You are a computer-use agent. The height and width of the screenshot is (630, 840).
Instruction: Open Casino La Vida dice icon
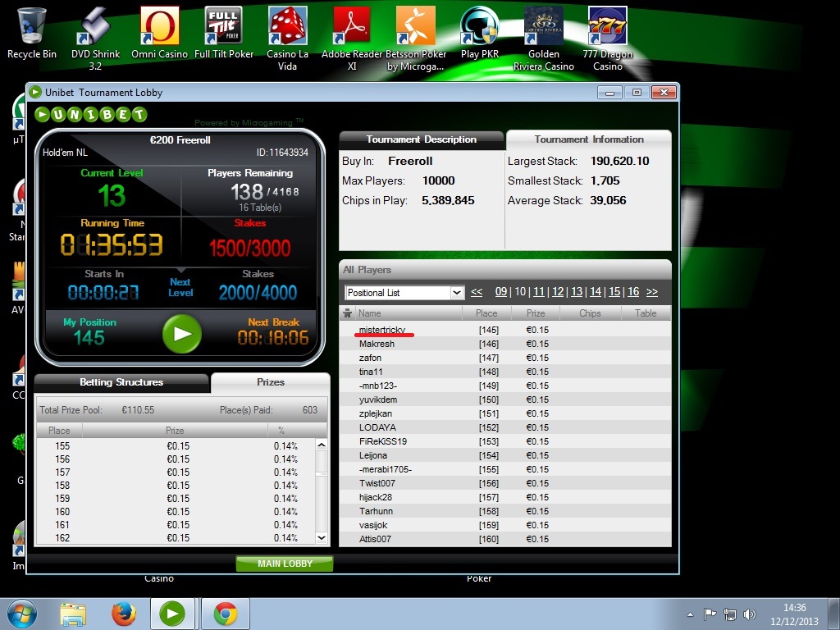(288, 39)
